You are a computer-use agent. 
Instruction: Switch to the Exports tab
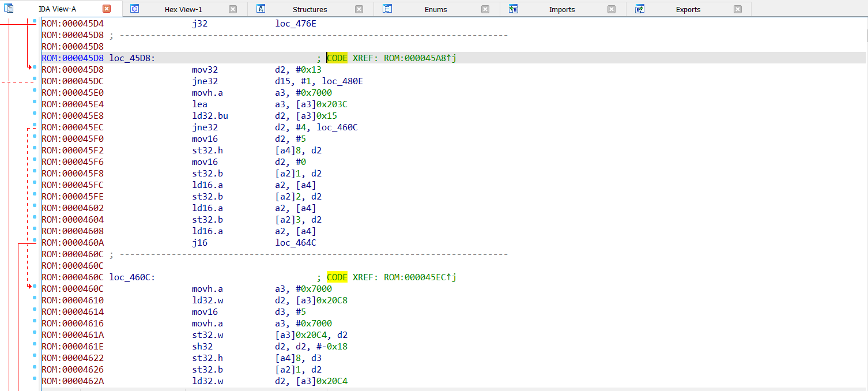coord(688,9)
